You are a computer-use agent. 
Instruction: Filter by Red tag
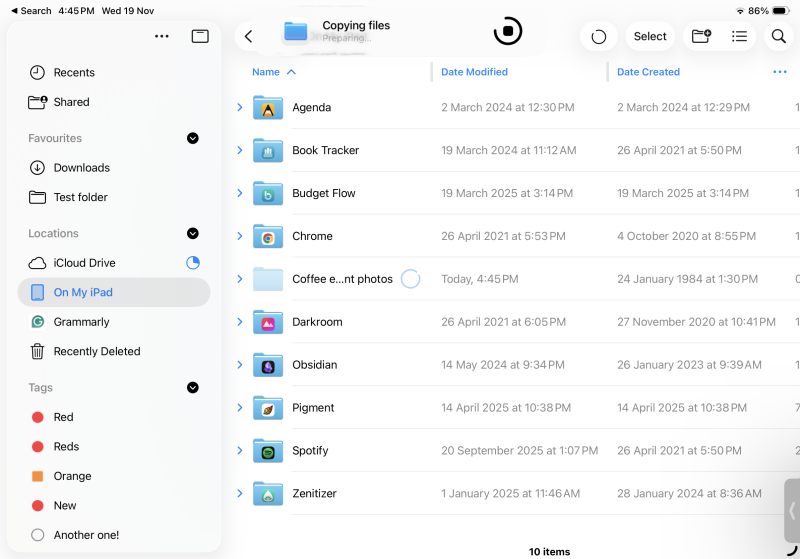click(x=114, y=417)
